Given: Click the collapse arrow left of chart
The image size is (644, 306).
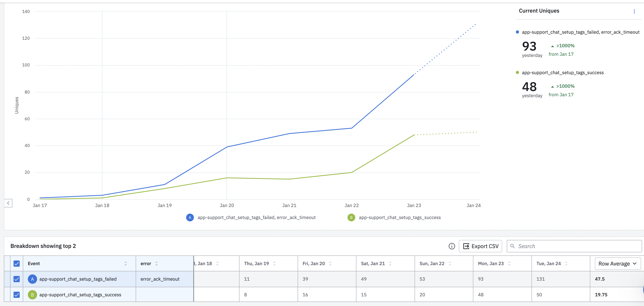Looking at the screenshot, I should click(8, 203).
